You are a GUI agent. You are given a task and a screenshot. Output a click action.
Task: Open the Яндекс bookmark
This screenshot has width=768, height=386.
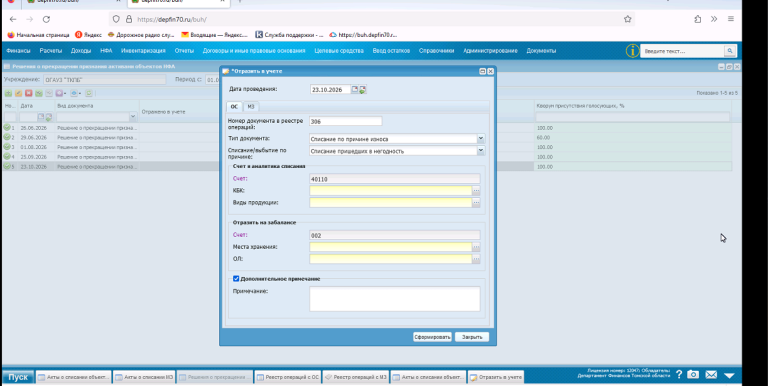tap(88, 35)
